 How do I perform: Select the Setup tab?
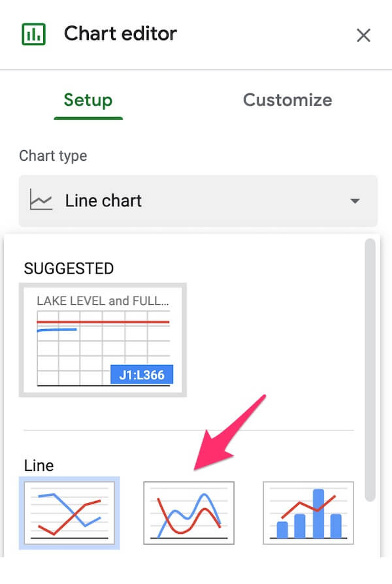pyautogui.click(x=88, y=100)
